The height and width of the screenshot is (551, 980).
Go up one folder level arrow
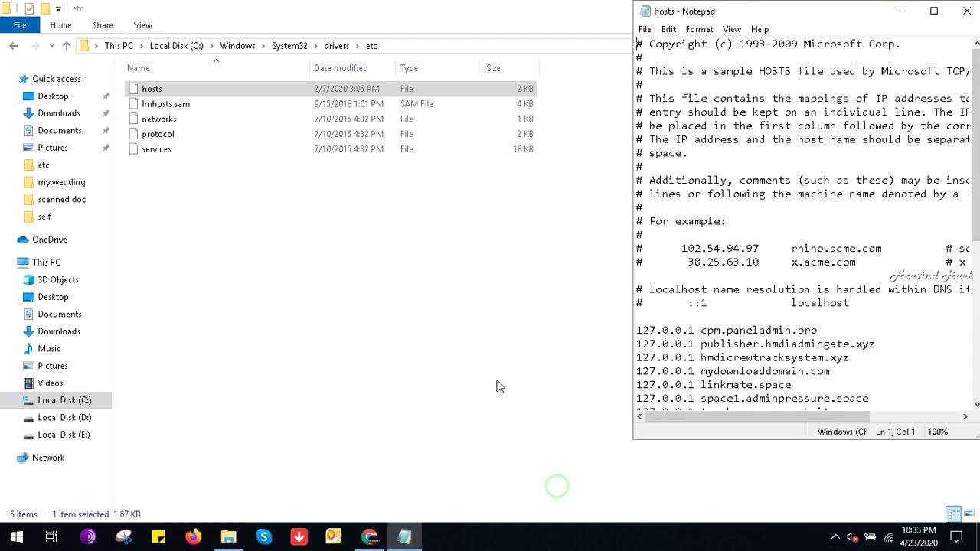(x=67, y=46)
